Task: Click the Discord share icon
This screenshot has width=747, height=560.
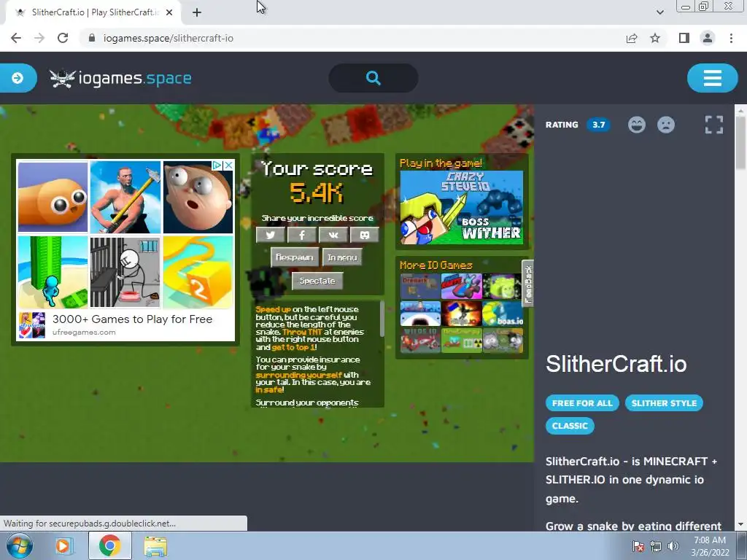Action: coord(365,235)
